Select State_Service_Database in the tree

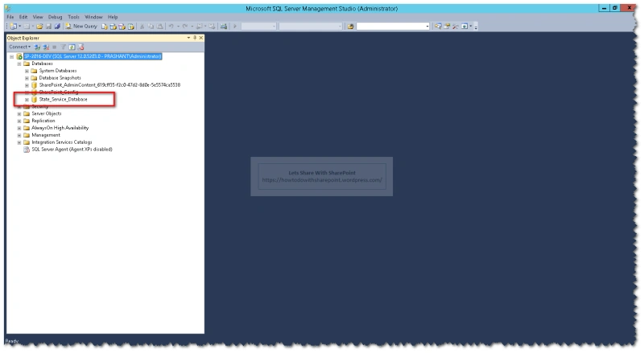click(64, 100)
